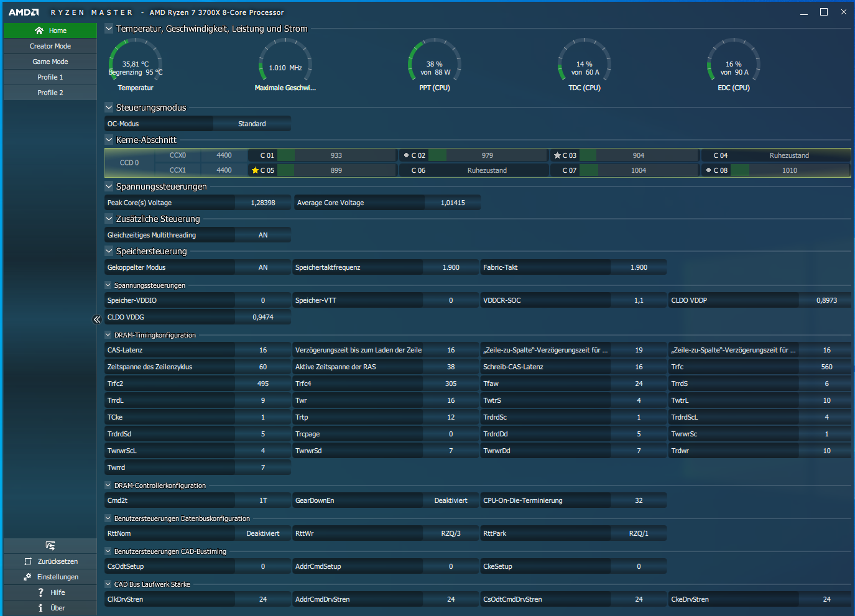The height and width of the screenshot is (616, 855).
Task: Toggle GearDownEn Deaktiviert value
Action: tap(451, 500)
